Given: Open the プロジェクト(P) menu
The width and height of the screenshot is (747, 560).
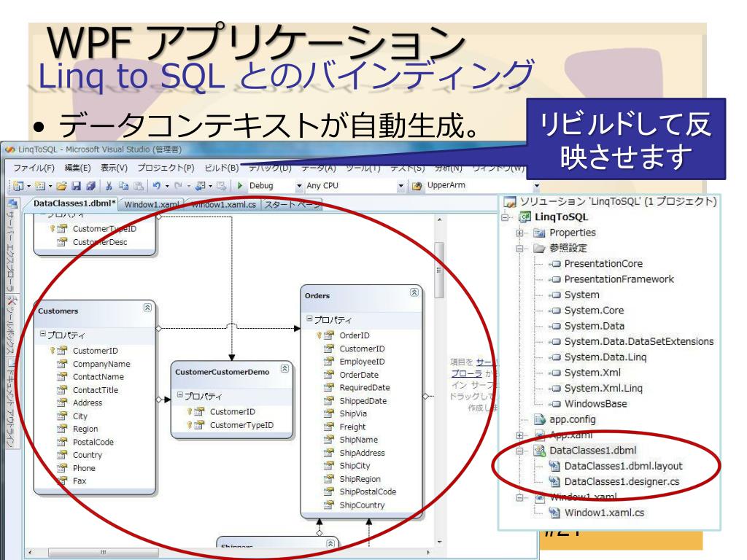Looking at the screenshot, I should (166, 168).
